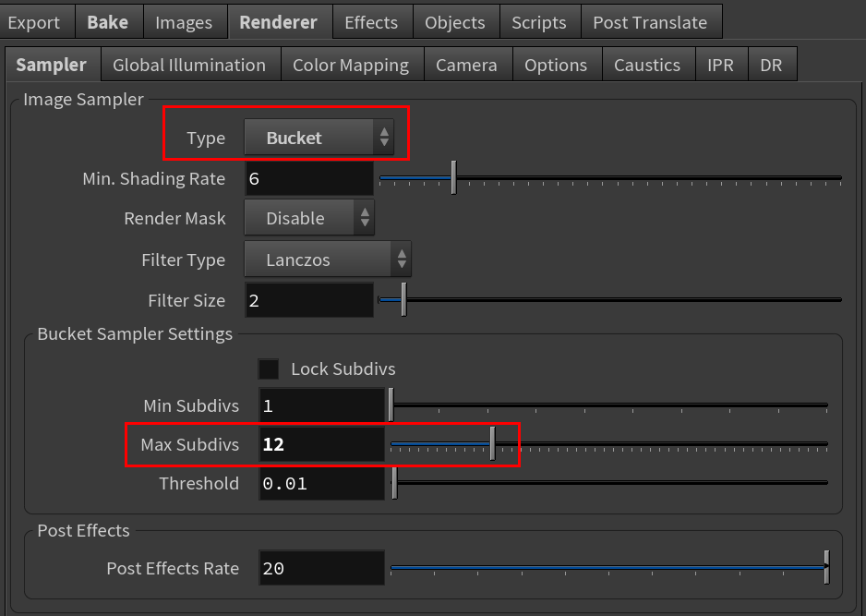This screenshot has width=866, height=616.
Task: Open the Image Sampler Type dropdown
Action: coord(319,137)
